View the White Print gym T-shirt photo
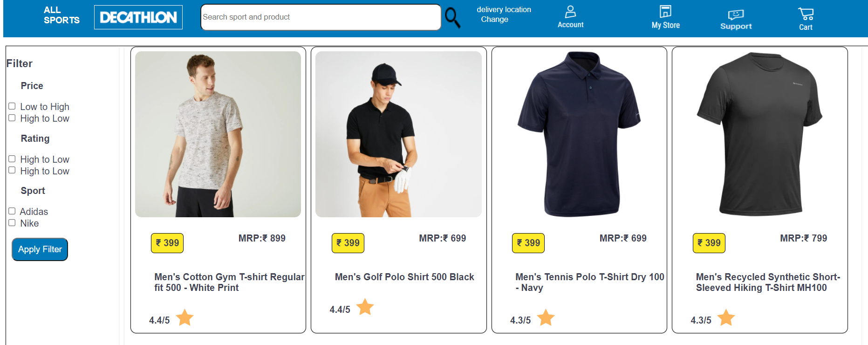This screenshot has width=868, height=345. coord(218,134)
